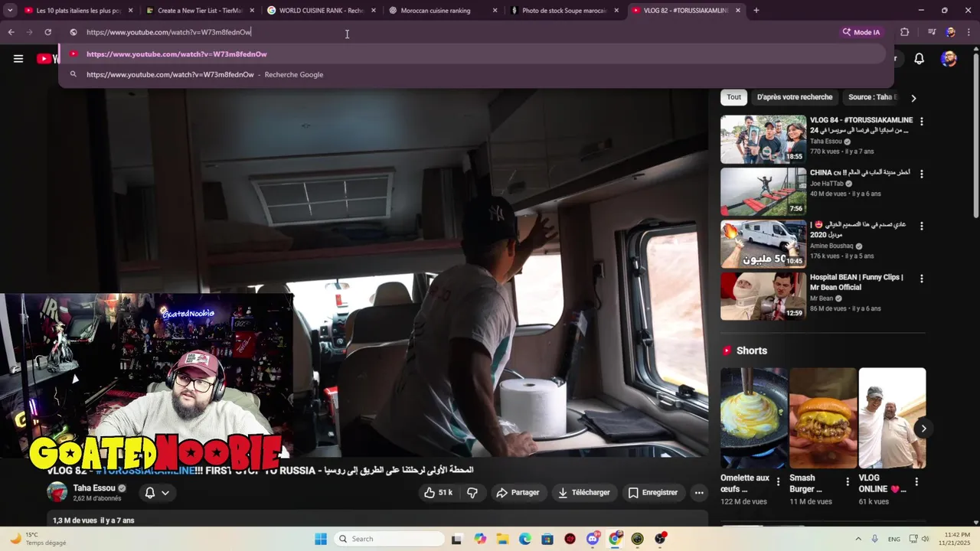980x551 pixels.
Task: Show next Shorts with arrow
Action: [923, 429]
